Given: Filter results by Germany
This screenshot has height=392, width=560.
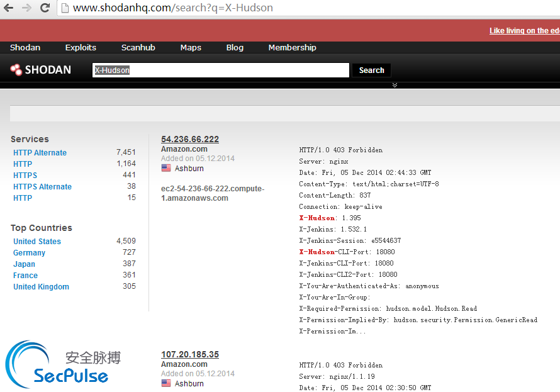Looking at the screenshot, I should 30,253.
